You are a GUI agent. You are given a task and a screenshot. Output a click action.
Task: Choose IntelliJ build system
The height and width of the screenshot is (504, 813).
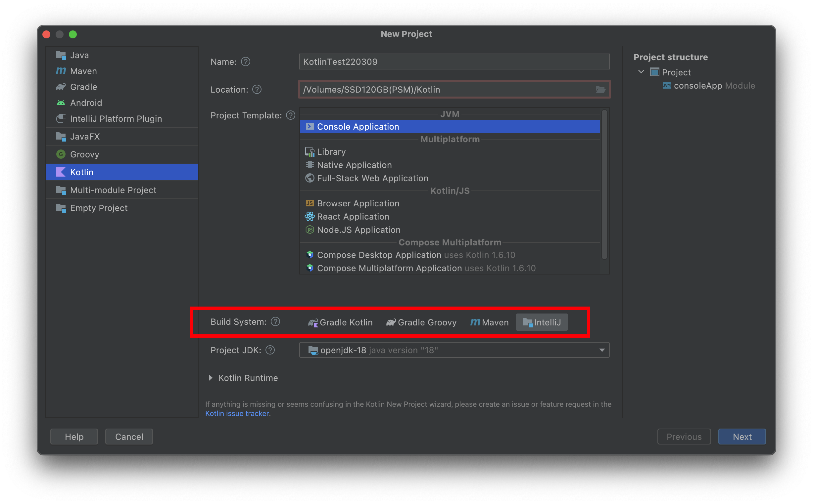(x=542, y=322)
